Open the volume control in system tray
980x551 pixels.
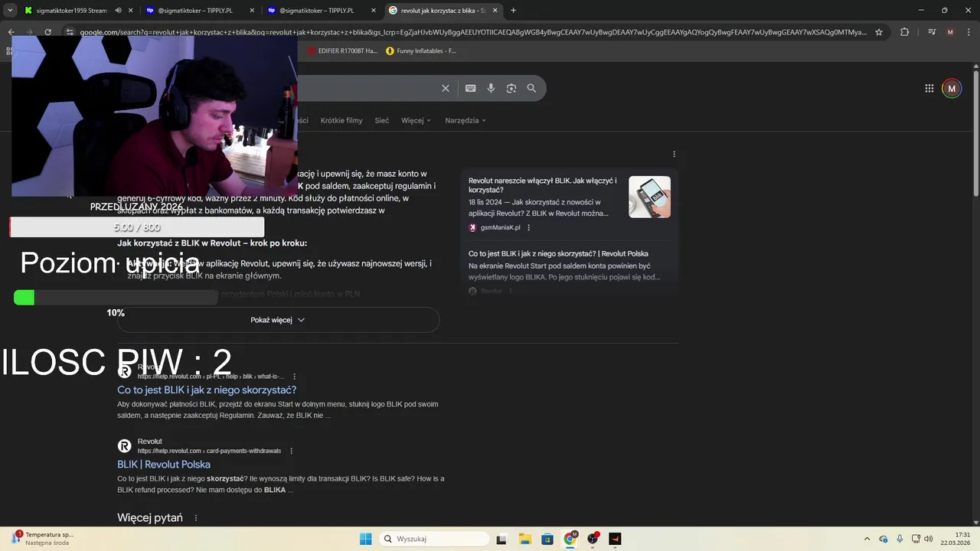(x=928, y=539)
